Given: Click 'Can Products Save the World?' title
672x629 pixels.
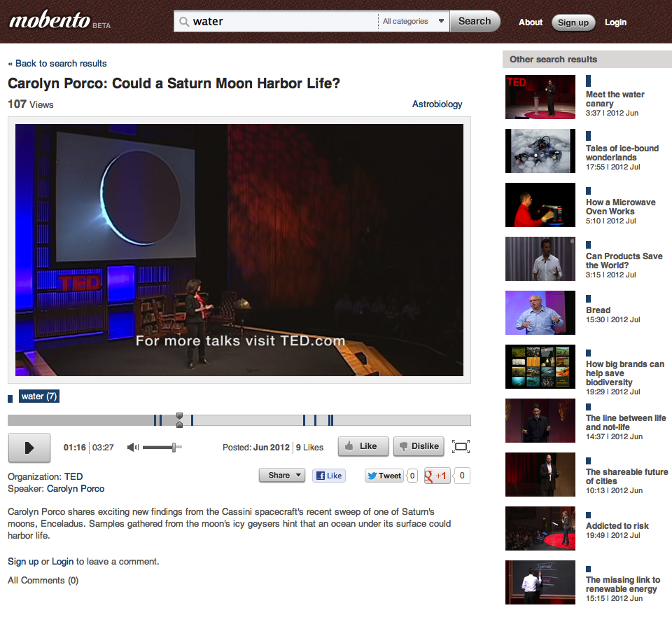Looking at the screenshot, I should pyautogui.click(x=624, y=261).
